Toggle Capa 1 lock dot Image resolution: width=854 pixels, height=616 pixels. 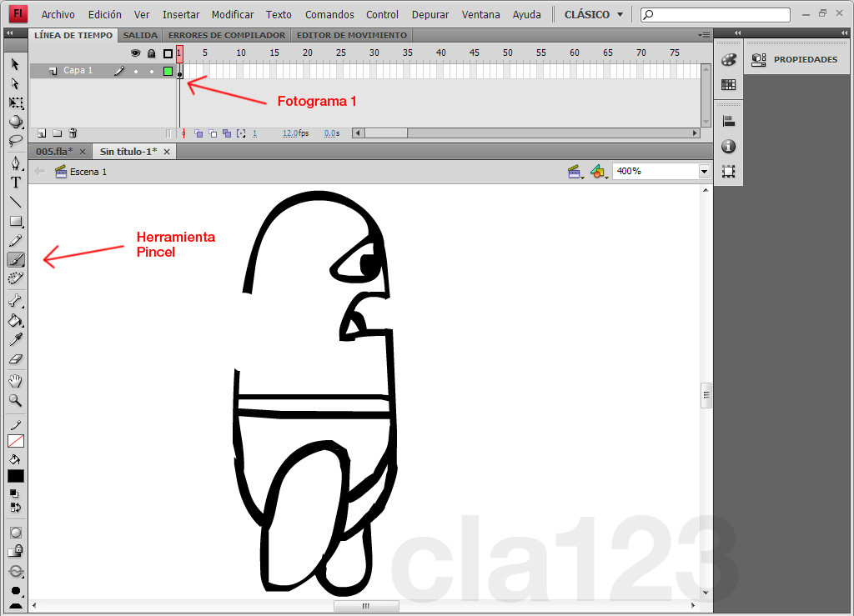(152, 72)
